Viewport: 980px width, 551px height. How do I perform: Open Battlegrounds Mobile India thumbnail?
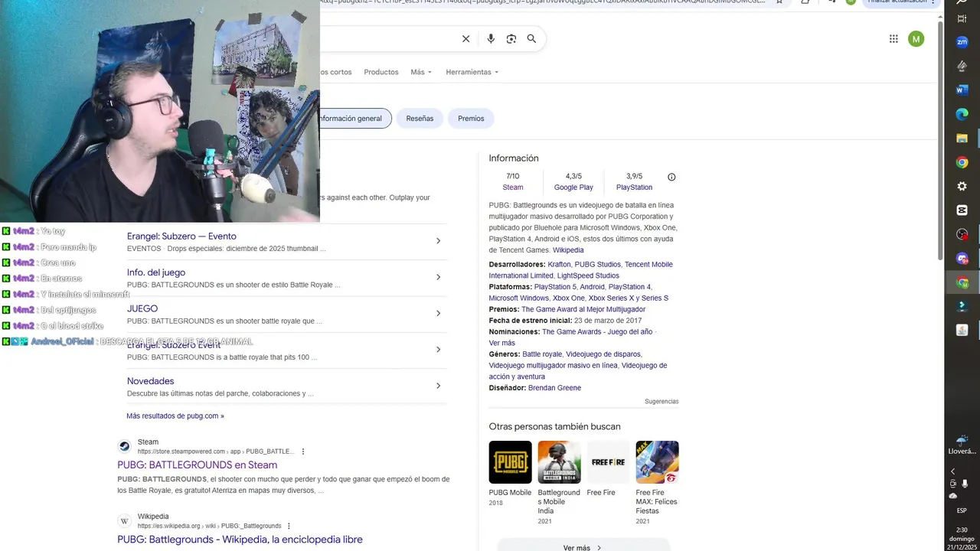coord(559,462)
